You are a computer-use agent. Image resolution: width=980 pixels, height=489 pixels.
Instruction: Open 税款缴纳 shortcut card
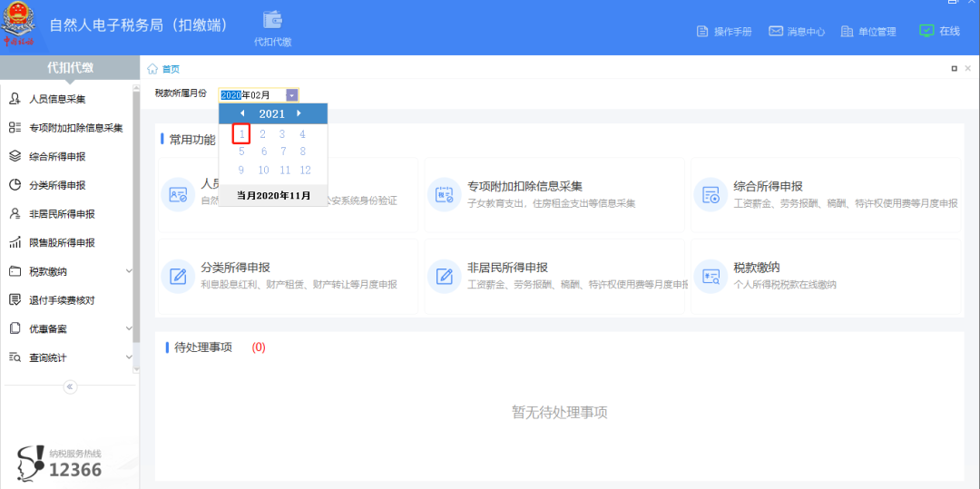(826, 276)
